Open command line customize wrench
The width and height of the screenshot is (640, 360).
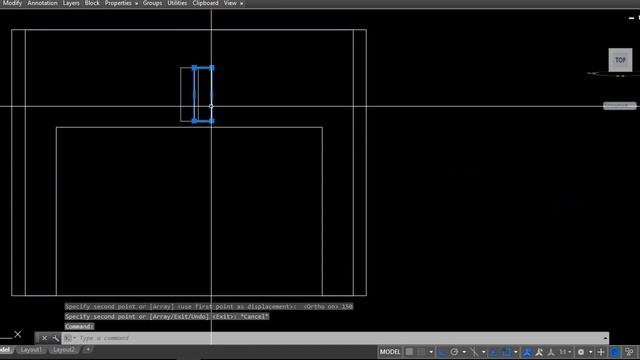pos(56,338)
